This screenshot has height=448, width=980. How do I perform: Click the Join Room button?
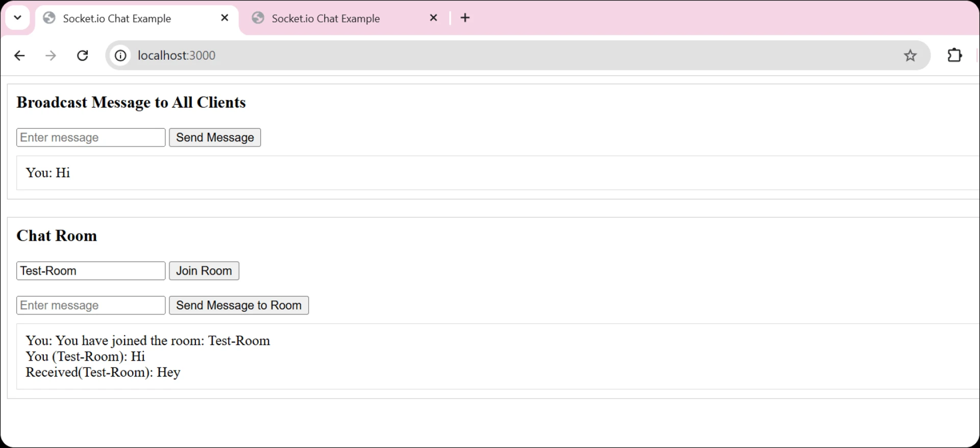[204, 271]
